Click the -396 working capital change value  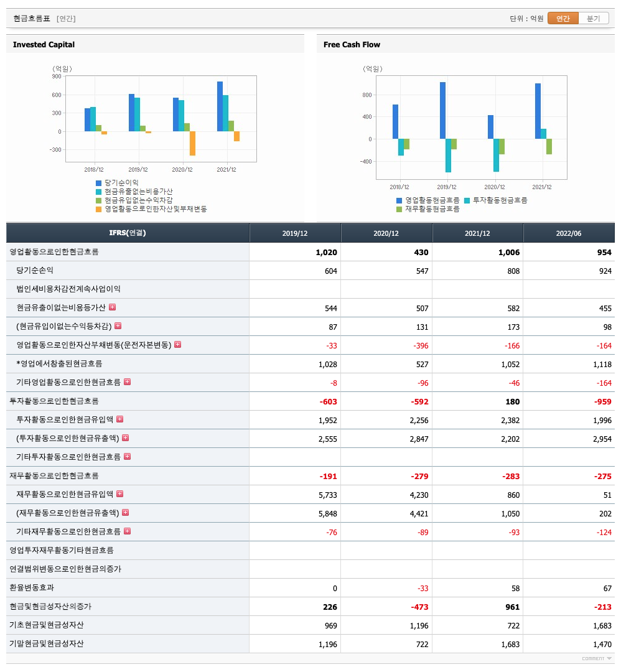tap(421, 345)
